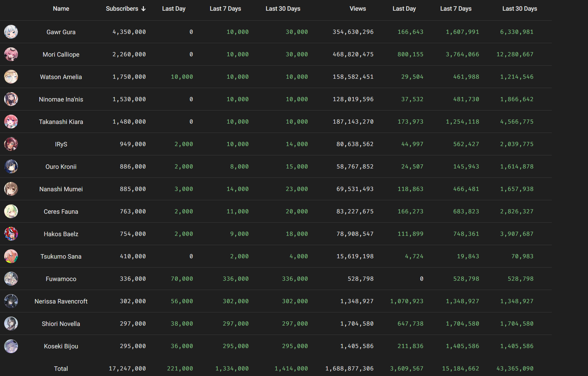Select the Total row label
The height and width of the screenshot is (376, 588).
pyautogui.click(x=61, y=369)
